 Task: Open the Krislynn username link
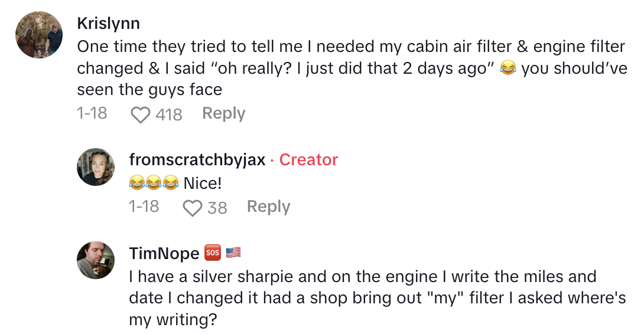(x=108, y=23)
